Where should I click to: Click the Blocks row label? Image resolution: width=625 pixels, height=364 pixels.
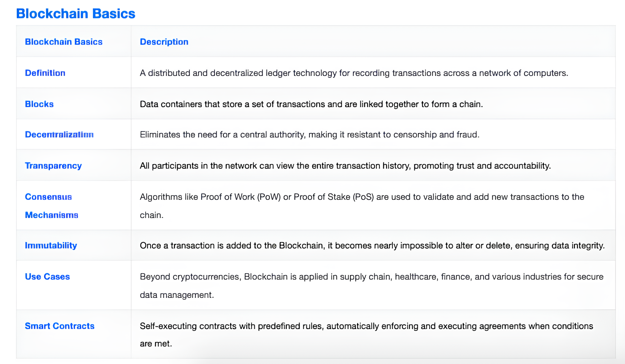[x=39, y=104]
